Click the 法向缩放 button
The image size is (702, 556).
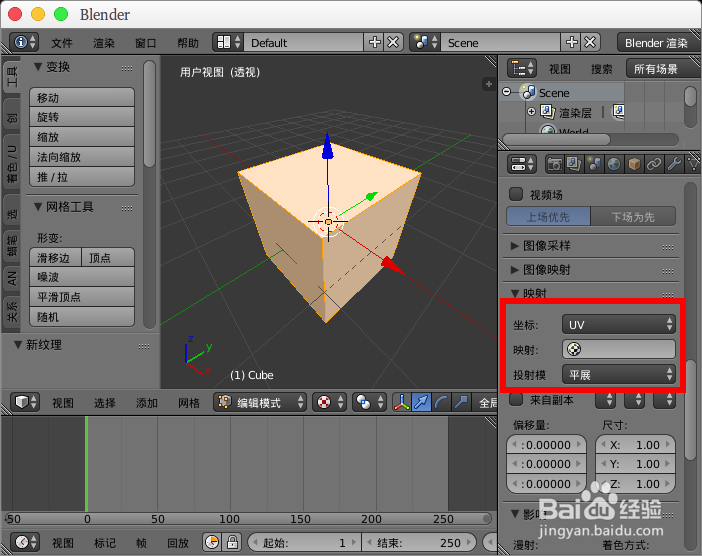(82, 157)
